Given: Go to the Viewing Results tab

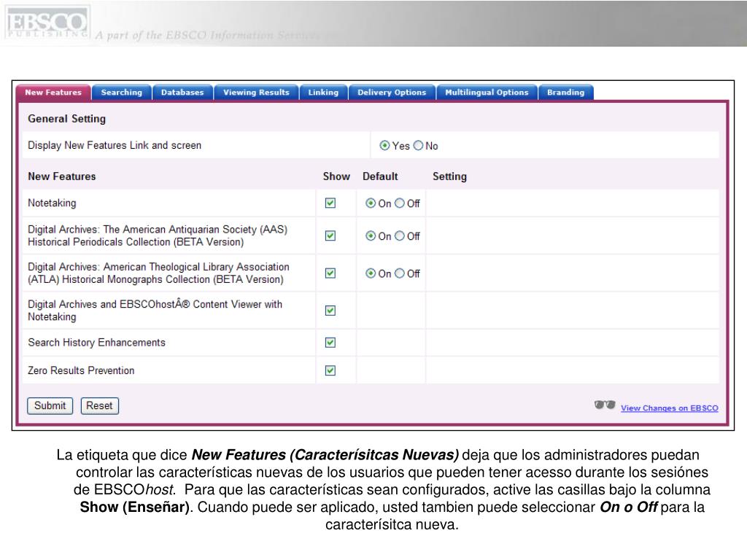Looking at the screenshot, I should coord(256,93).
